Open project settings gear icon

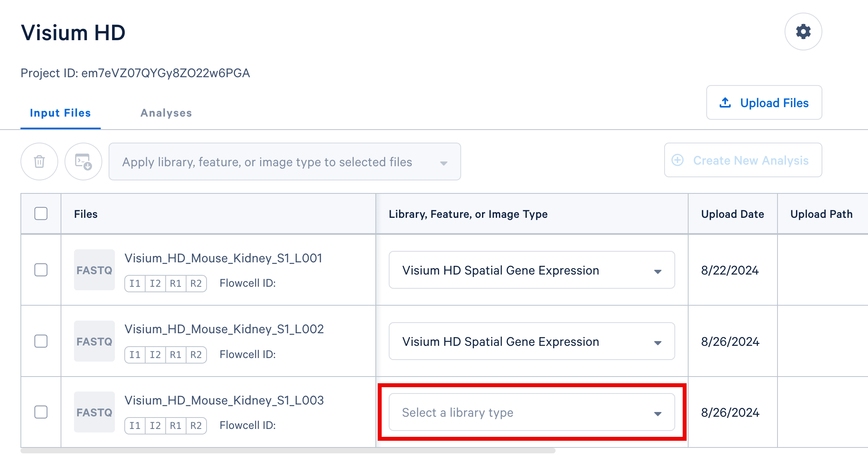pyautogui.click(x=803, y=32)
